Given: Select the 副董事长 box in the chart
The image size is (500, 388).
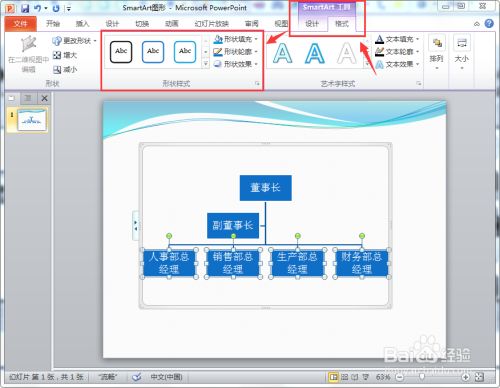Looking at the screenshot, I should (233, 226).
